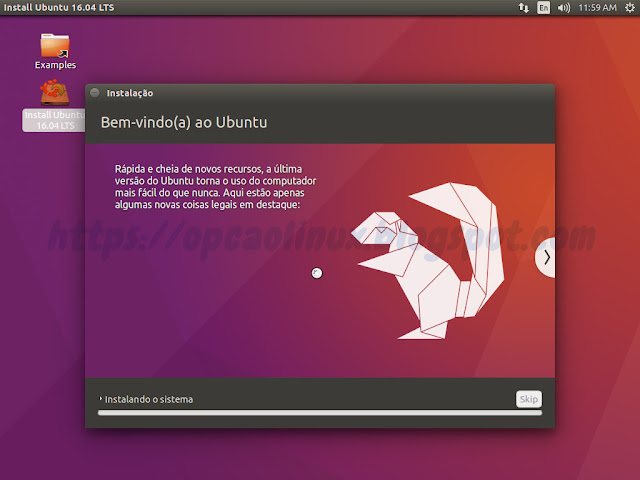This screenshot has width=640, height=480.
Task: Click the Bem-vindo(a) ao Ubuntu heading
Action: pyautogui.click(x=184, y=122)
